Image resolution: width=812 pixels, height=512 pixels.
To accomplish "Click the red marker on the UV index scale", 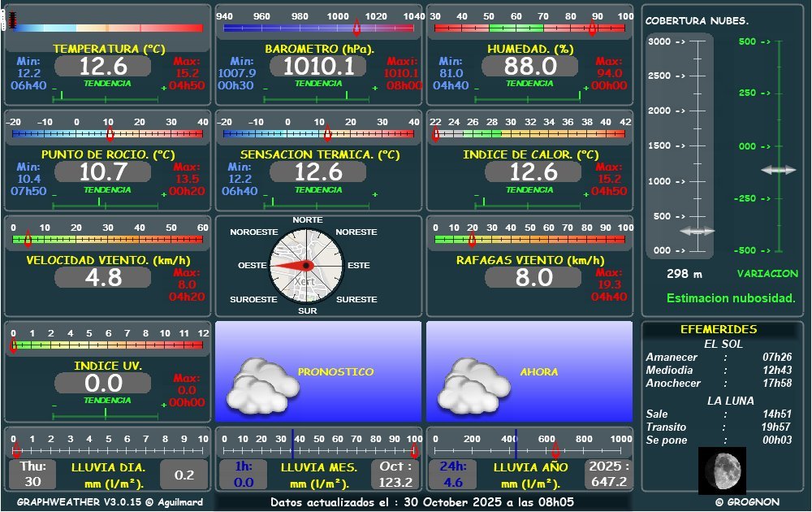I will pos(13,345).
